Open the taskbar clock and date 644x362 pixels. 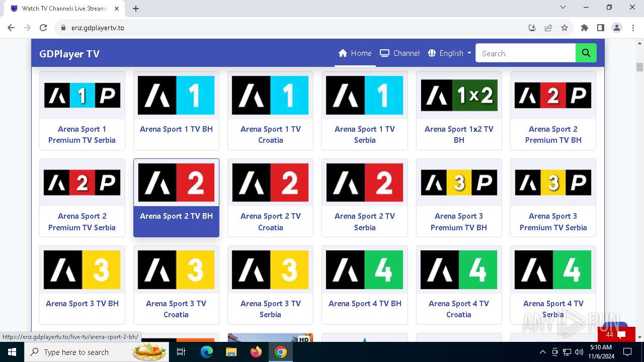[x=601, y=352]
